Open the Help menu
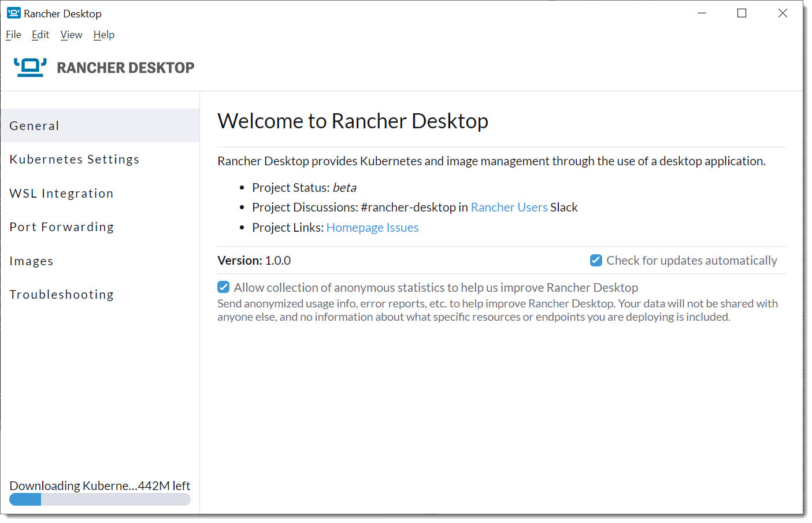812x523 pixels. coord(104,35)
